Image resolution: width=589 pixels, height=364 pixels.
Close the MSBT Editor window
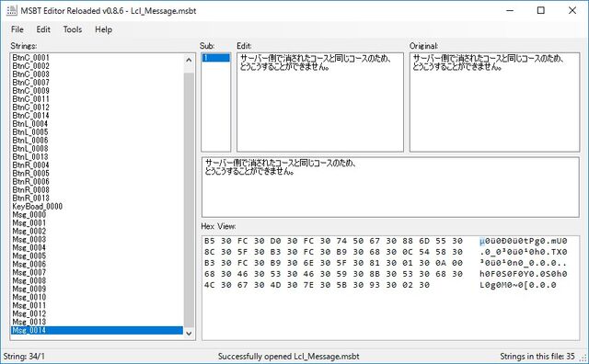[x=572, y=10]
